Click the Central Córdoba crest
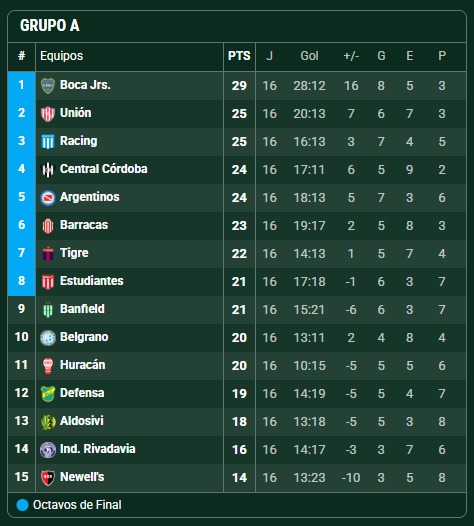The image size is (474, 526). (48, 170)
